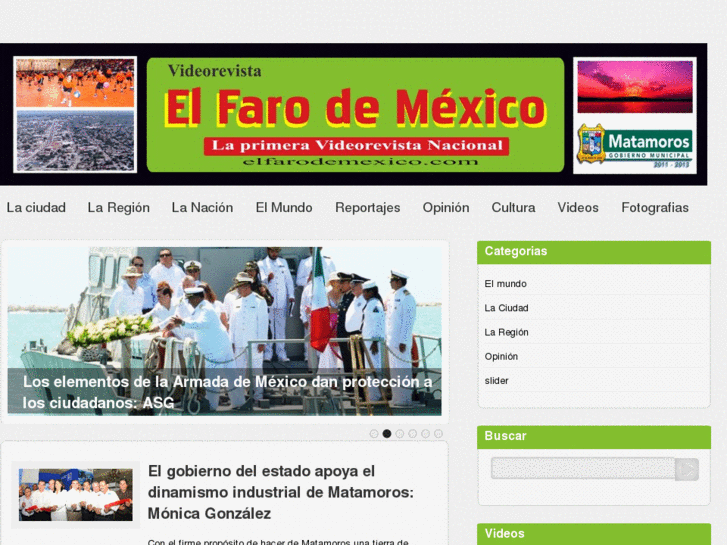Screen dimensions: 727x545
Task: Click the sunset photo in header
Action: (635, 87)
